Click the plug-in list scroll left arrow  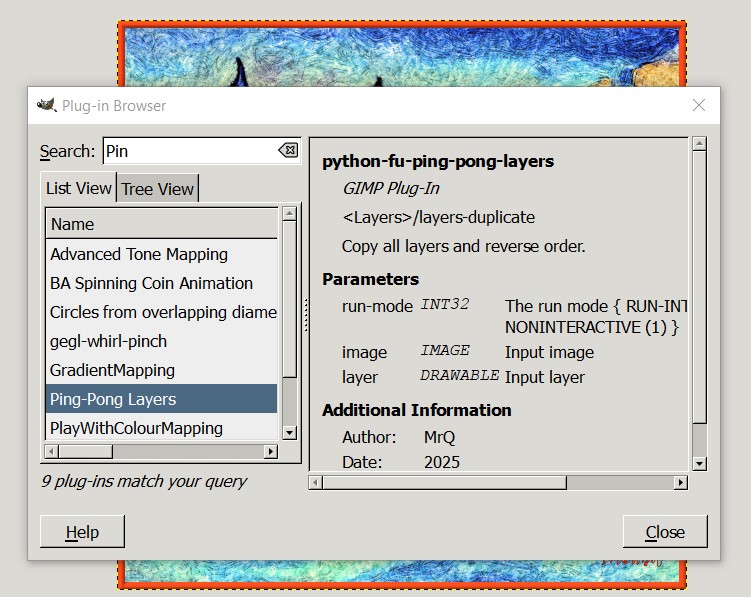coord(51,451)
